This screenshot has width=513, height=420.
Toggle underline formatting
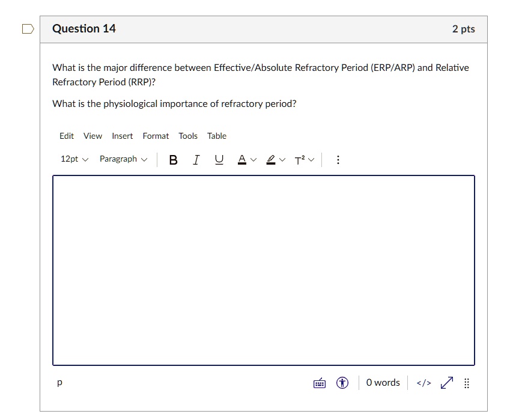[219, 159]
